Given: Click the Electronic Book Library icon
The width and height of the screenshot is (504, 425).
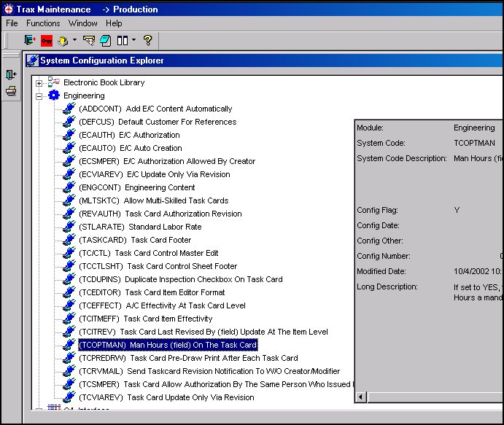Looking at the screenshot, I should tap(54, 82).
